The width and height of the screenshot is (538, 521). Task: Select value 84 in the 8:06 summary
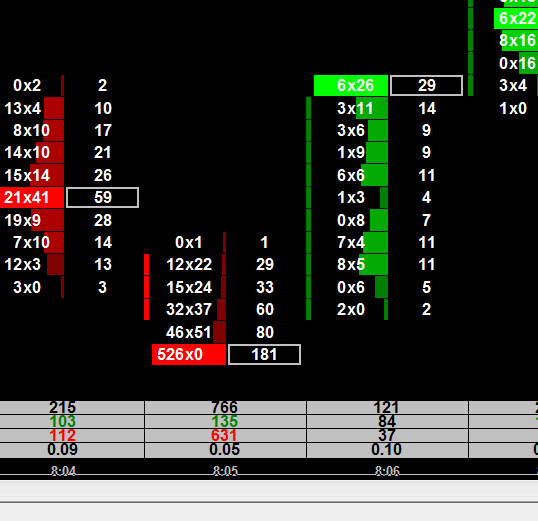pos(387,421)
